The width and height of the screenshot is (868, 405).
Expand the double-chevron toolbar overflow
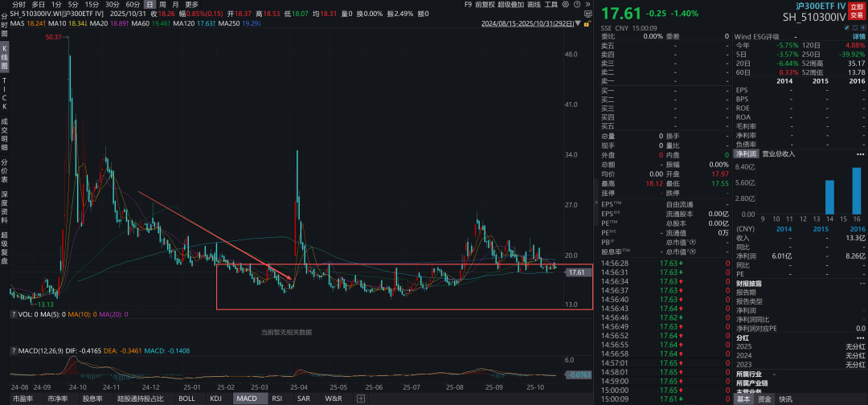[588, 5]
